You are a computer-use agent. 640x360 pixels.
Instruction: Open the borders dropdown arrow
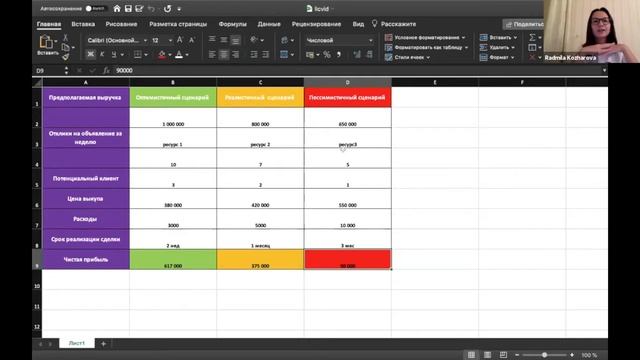[146, 55]
